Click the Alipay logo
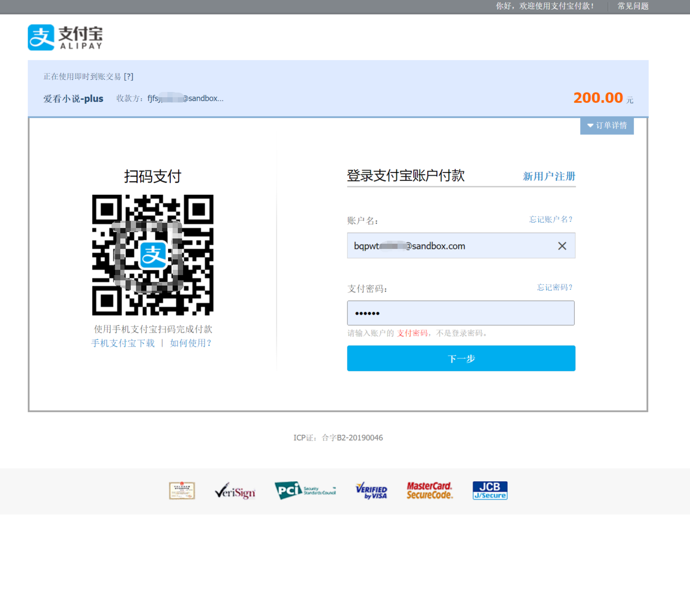 click(x=65, y=37)
